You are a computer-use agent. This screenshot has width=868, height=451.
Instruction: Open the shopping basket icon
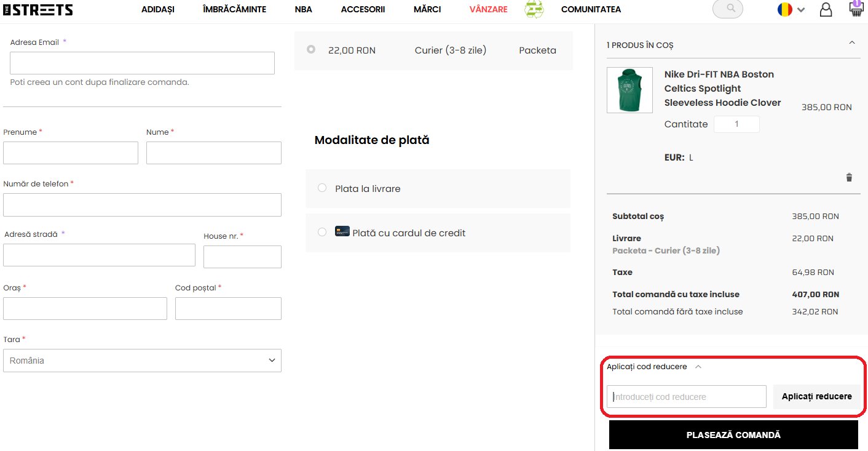[x=855, y=9]
